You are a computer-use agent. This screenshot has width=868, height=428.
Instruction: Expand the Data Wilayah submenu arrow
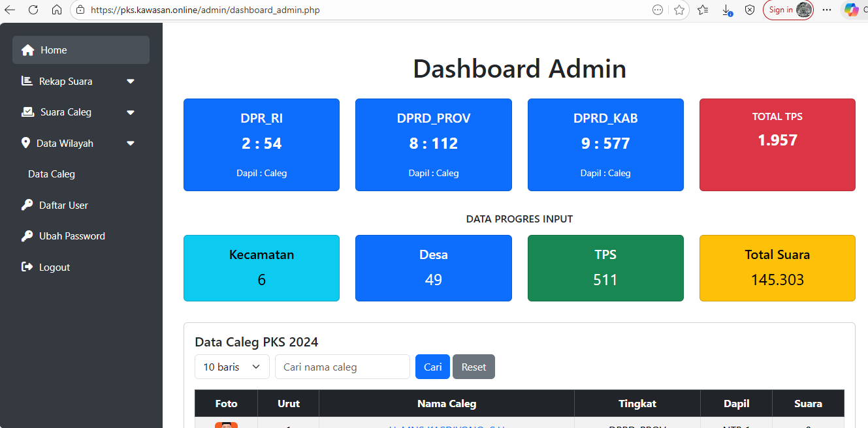[131, 144]
